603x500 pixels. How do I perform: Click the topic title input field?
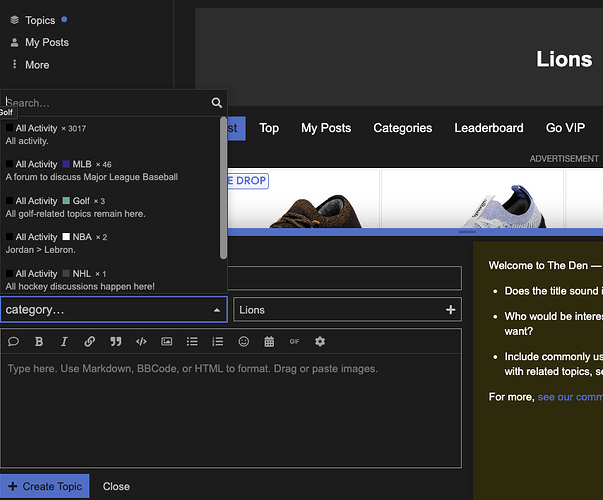tap(345, 278)
